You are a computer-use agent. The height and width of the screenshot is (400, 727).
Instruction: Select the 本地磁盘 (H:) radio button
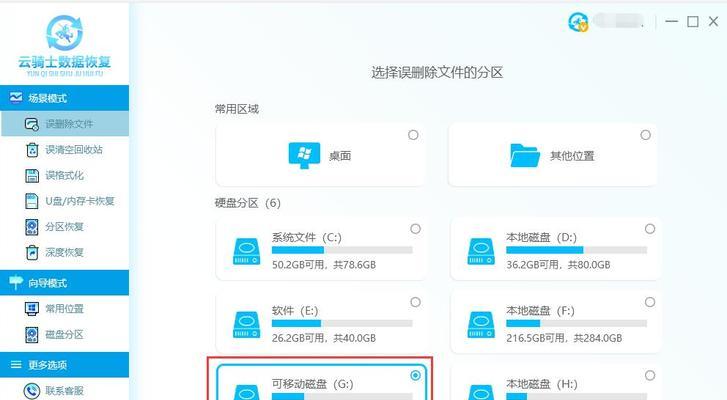[x=650, y=375]
